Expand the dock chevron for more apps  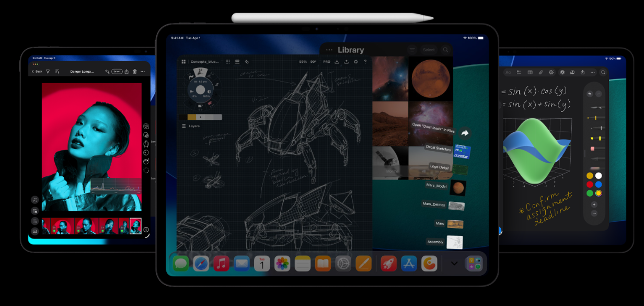pyautogui.click(x=454, y=264)
